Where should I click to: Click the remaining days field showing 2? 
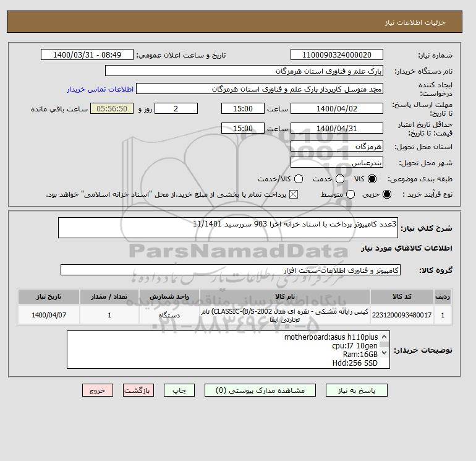(x=176, y=108)
